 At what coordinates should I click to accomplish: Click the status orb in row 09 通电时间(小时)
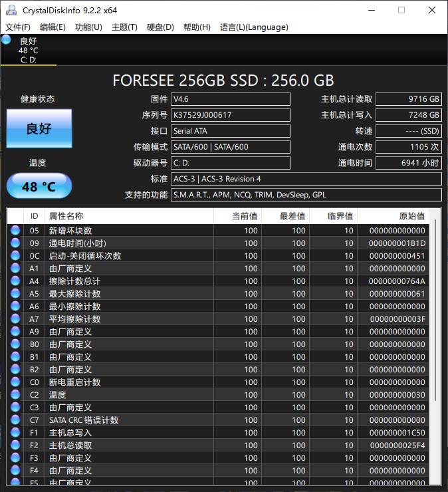coord(15,243)
